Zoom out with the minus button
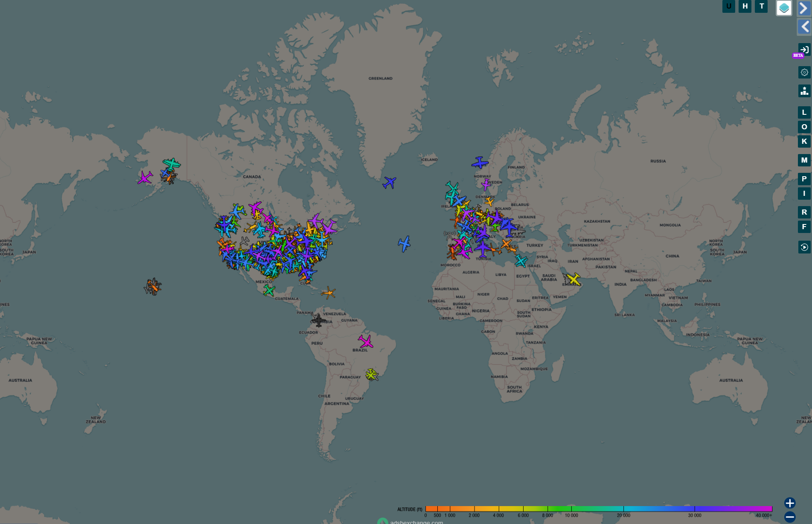 click(x=790, y=517)
